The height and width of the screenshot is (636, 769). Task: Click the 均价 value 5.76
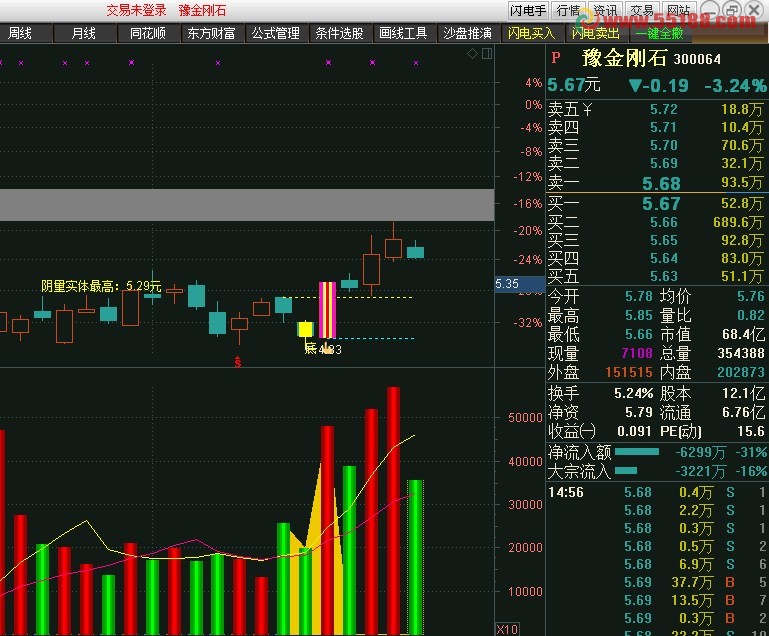[751, 296]
